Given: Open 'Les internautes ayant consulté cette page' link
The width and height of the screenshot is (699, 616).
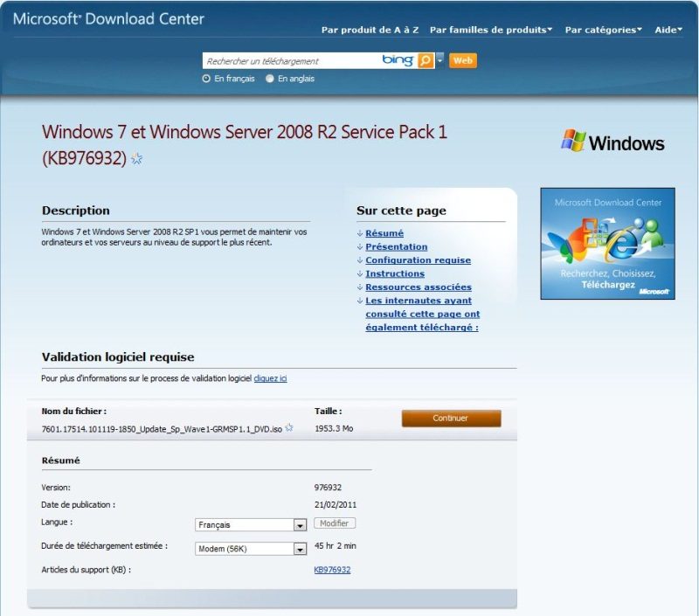Looking at the screenshot, I should click(422, 314).
